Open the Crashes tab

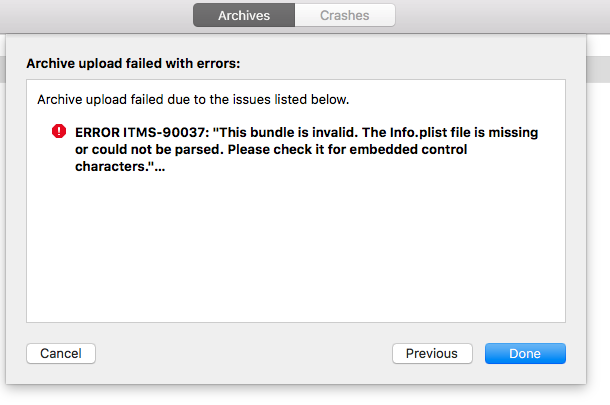[x=345, y=15]
